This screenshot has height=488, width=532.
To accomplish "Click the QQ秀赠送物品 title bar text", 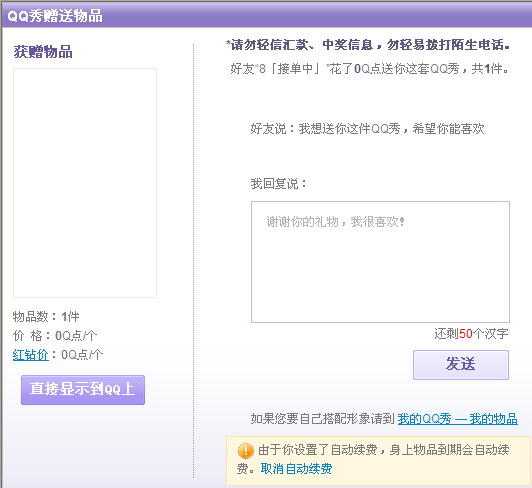I will [55, 16].
